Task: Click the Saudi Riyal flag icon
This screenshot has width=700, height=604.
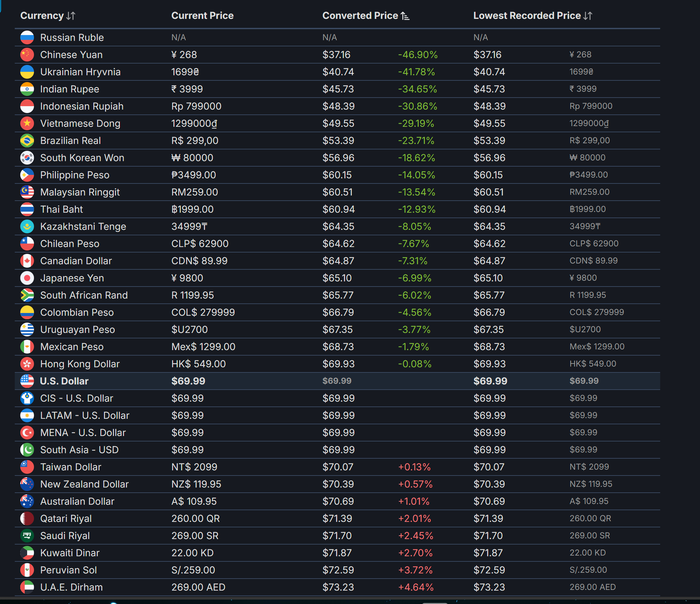Action: 27,536
